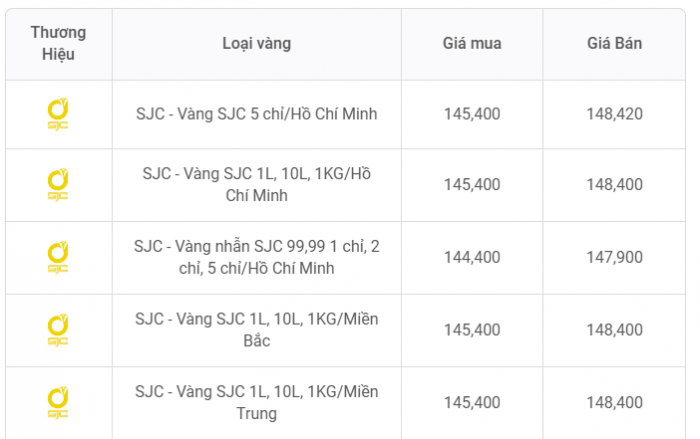Click the SJC logo in the Vàng nhẫn row
Image resolution: width=700 pixels, height=439 pixels.
click(x=58, y=258)
